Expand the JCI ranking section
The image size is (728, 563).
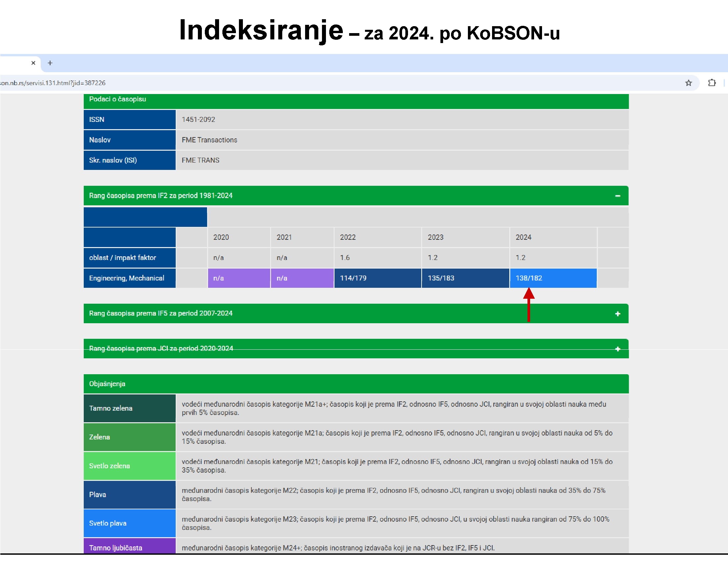(x=617, y=349)
